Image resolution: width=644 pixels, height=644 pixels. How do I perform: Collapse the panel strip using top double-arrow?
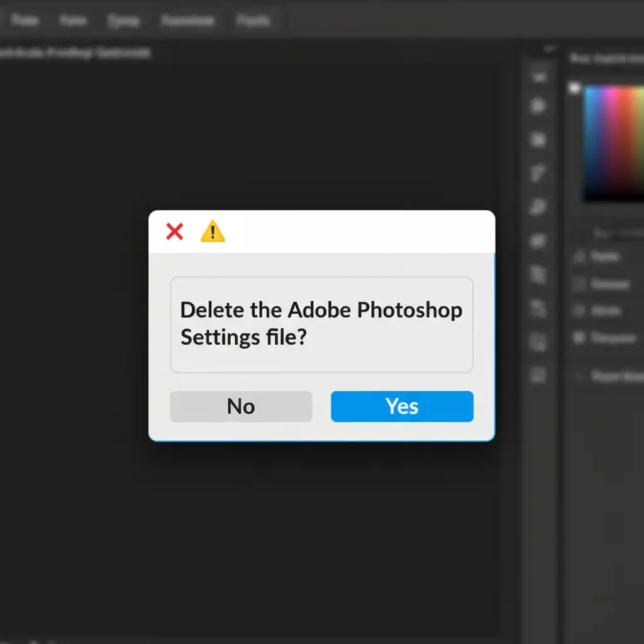pos(550,48)
